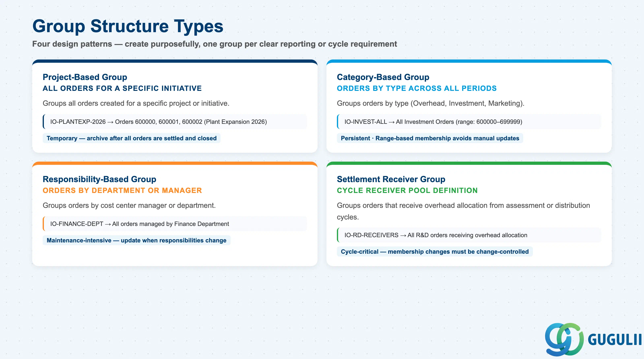Select the IO-INVEST-ALL example box
Screen dimensions: 644x359
[469, 122]
